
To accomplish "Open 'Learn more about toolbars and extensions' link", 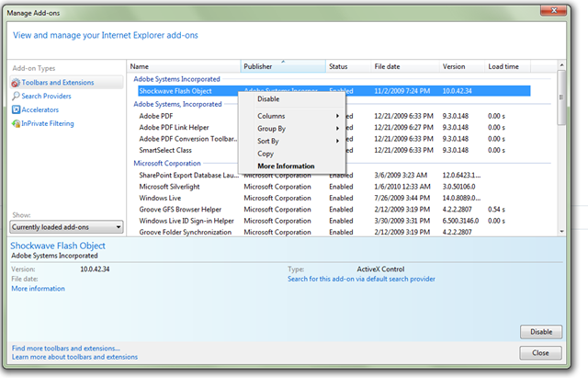I will 75,357.
